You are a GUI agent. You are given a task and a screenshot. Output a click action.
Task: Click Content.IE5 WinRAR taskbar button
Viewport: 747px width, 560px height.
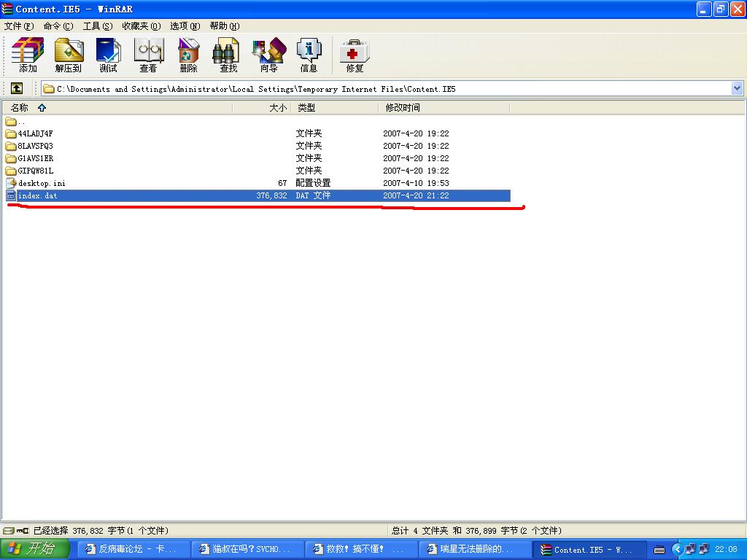589,549
